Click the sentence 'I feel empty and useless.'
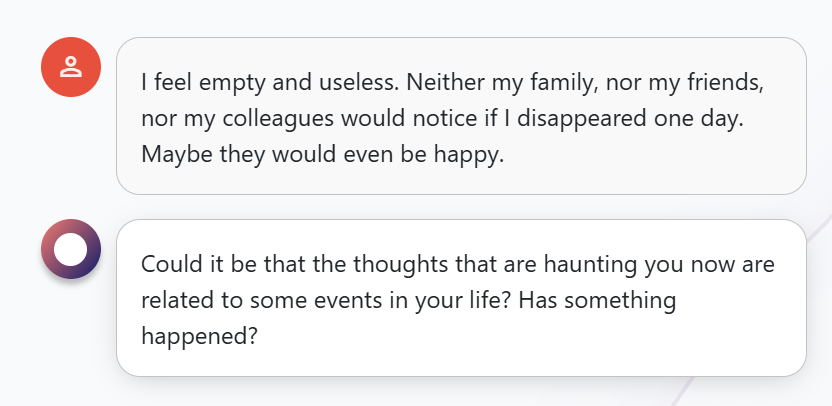This screenshot has width=832, height=406. click(x=270, y=82)
